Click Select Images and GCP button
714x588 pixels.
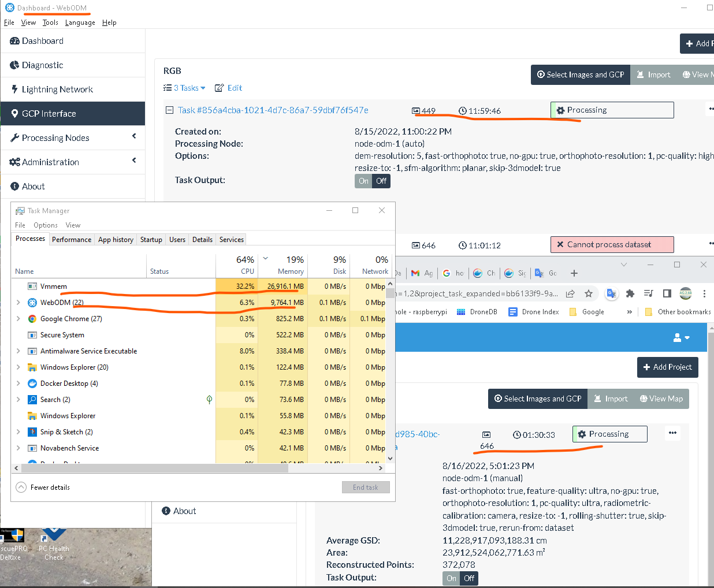click(580, 75)
